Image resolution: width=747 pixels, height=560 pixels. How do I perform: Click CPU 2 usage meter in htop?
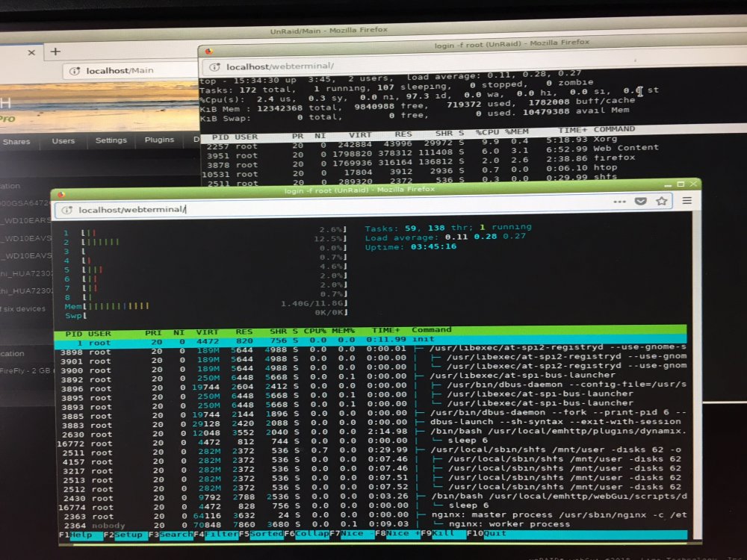coord(206,240)
